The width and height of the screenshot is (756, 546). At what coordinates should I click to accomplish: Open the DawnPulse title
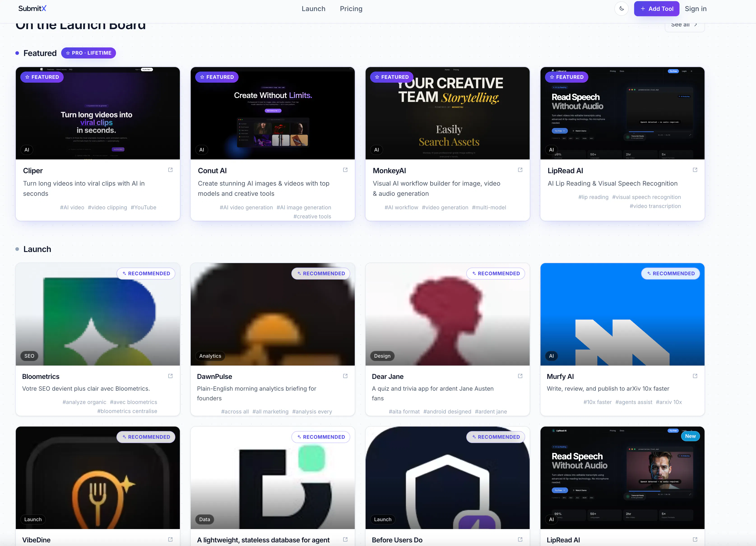click(214, 377)
